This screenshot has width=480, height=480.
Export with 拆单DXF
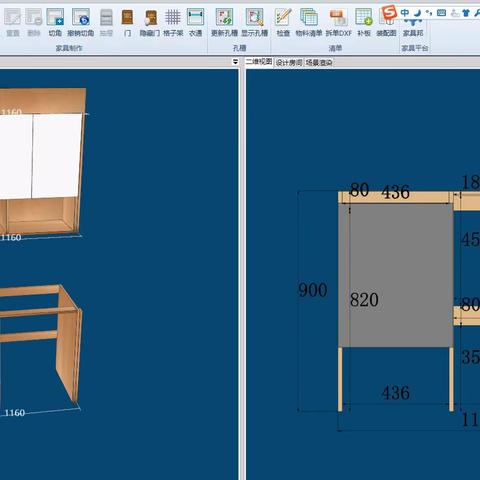338,22
